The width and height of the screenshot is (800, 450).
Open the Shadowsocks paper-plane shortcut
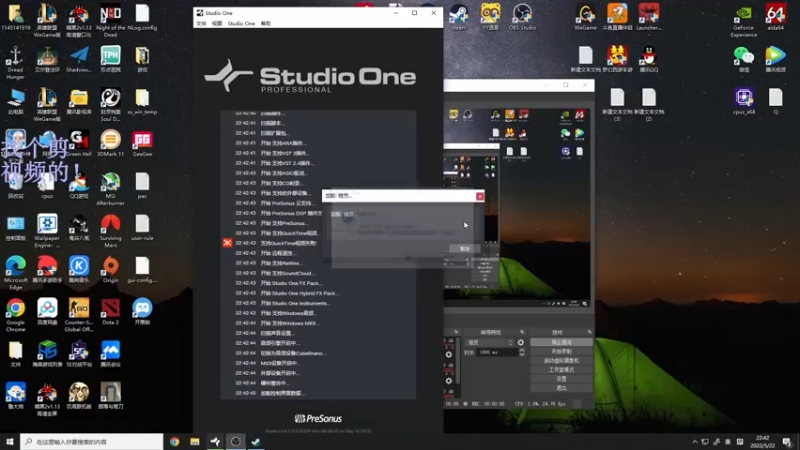(x=79, y=58)
